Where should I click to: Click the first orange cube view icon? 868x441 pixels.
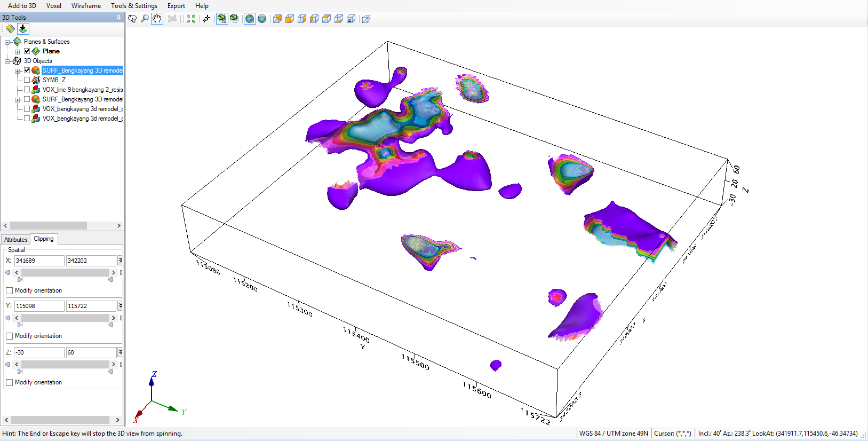tap(277, 19)
